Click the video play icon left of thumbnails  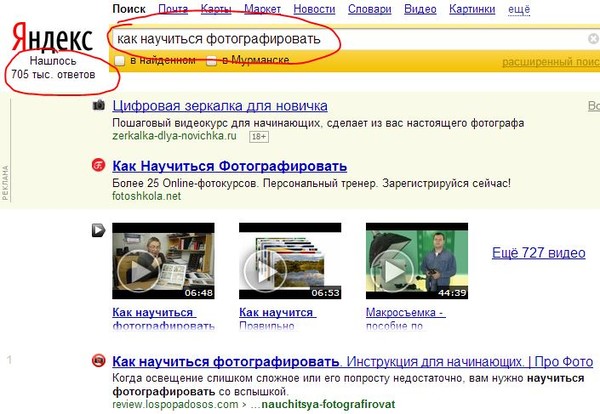pyautogui.click(x=98, y=230)
